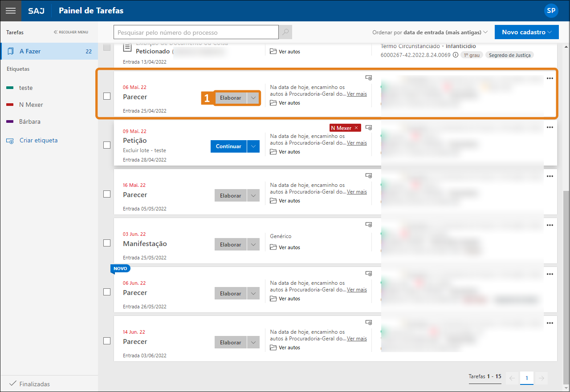Select the 03 Jun. Manifestação task checkbox
Viewport: 570px width, 392px height.
pyautogui.click(x=107, y=243)
